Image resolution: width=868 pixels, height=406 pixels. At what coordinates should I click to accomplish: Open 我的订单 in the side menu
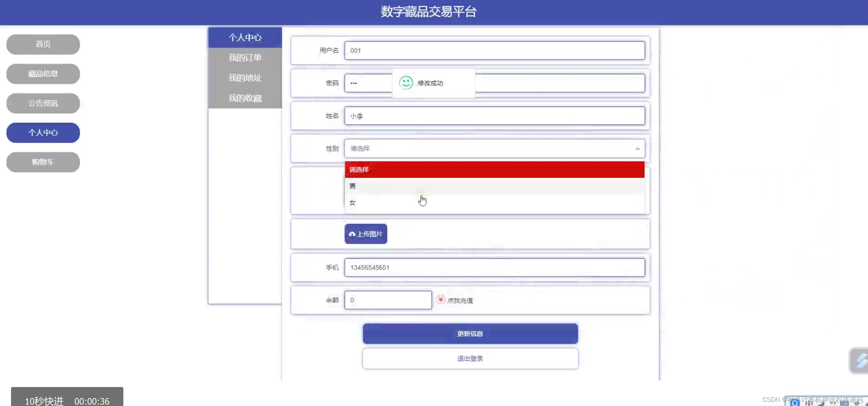coord(245,57)
